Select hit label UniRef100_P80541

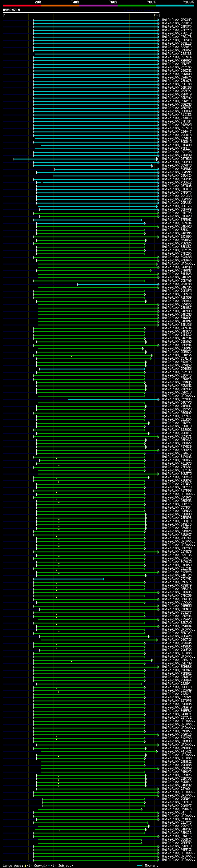click(x=177, y=528)
